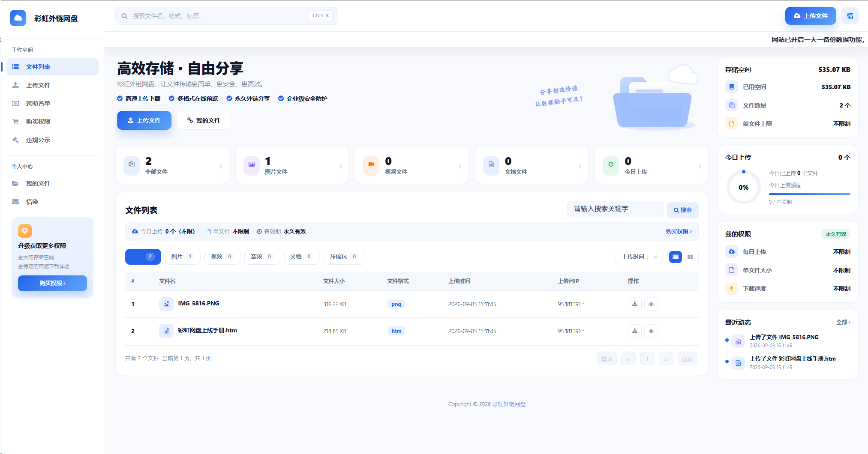Click the cloud logo icon in sidebar

coord(18,18)
